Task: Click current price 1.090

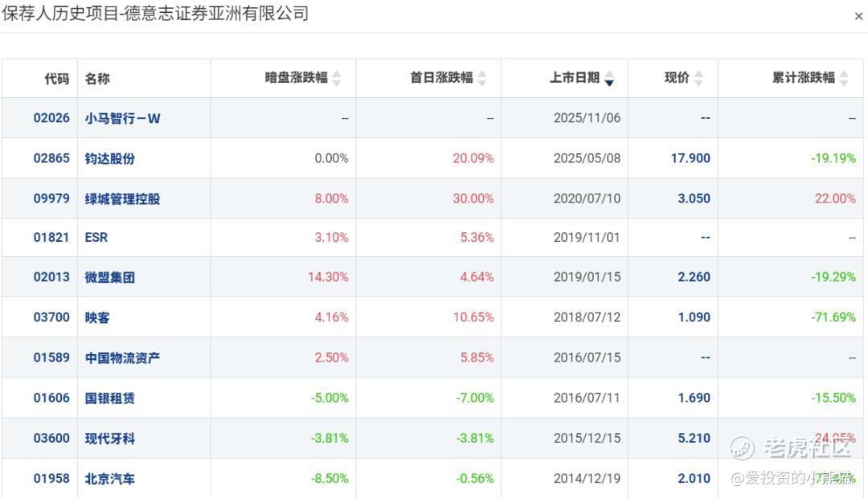Action: 694,317
